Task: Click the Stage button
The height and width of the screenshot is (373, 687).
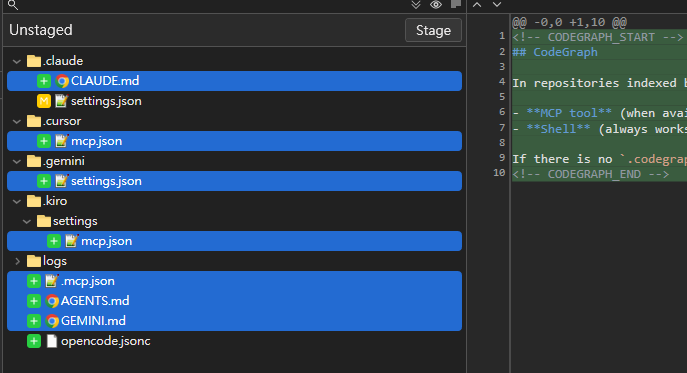Action: pyautogui.click(x=433, y=30)
